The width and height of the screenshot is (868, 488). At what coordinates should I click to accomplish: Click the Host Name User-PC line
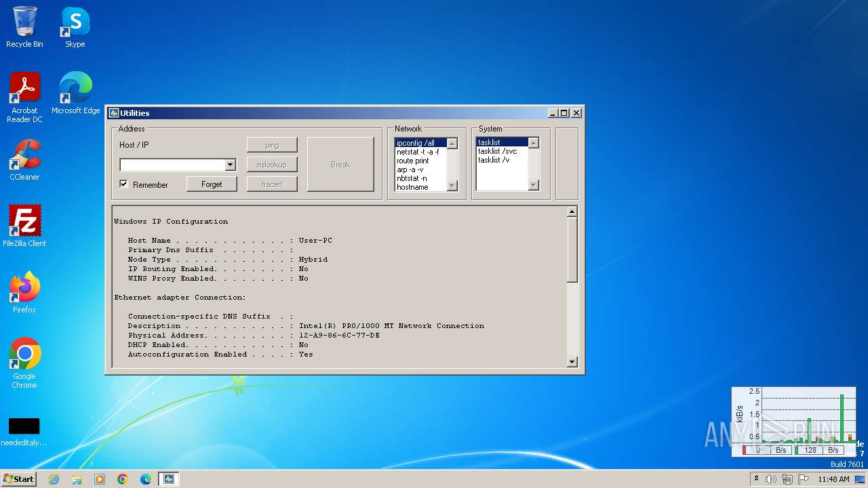(230, 241)
